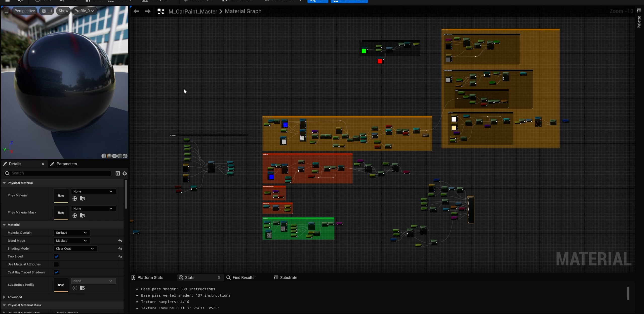Open the Platform Stats tab
This screenshot has height=314, width=644.
pos(150,278)
